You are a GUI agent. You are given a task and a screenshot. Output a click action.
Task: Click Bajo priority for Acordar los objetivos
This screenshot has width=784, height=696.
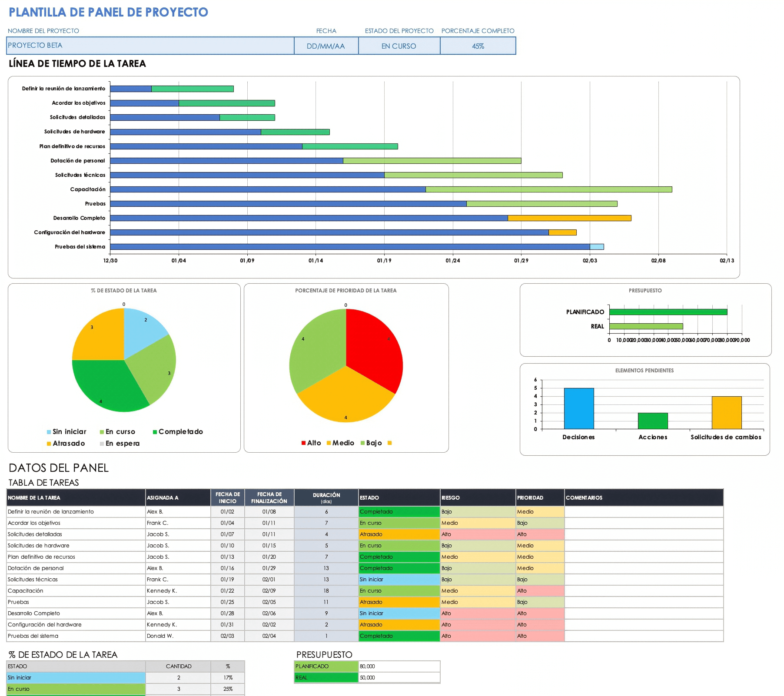tap(540, 523)
